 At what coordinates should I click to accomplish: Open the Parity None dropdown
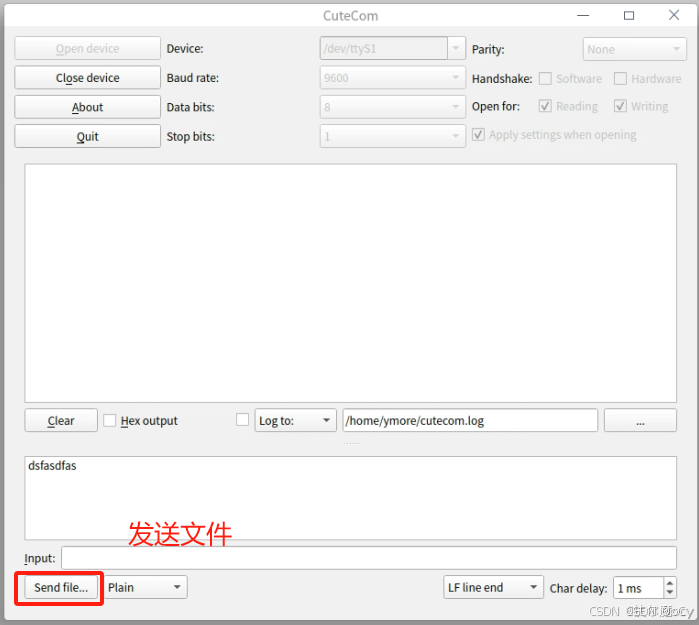point(634,49)
